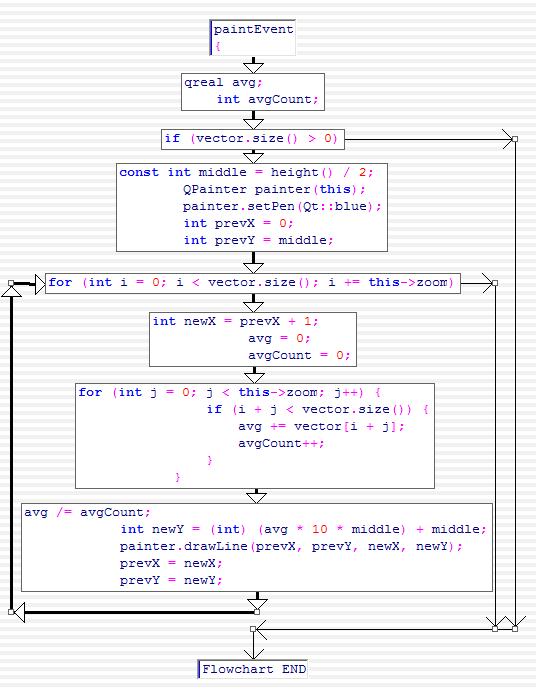Click the arrow pointing down to Flowchart END
536x689 pixels.
(x=253, y=653)
